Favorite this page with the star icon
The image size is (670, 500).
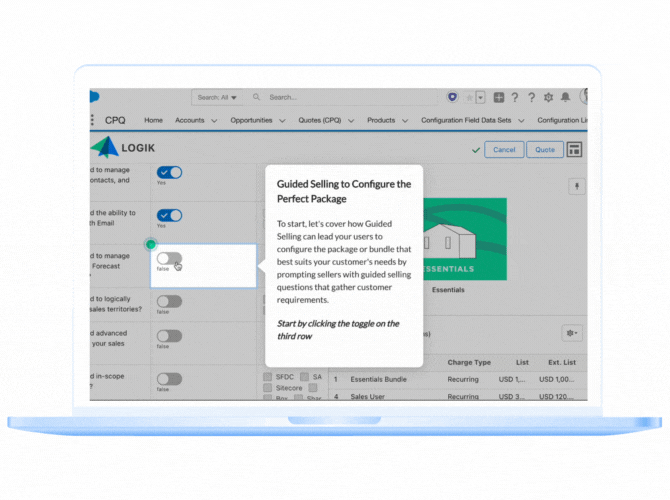pyautogui.click(x=469, y=98)
